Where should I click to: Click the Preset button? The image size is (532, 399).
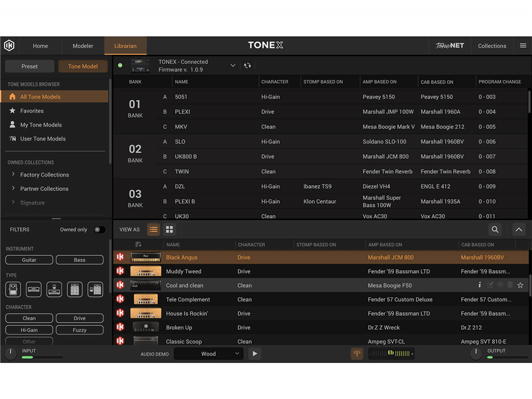tap(30, 66)
